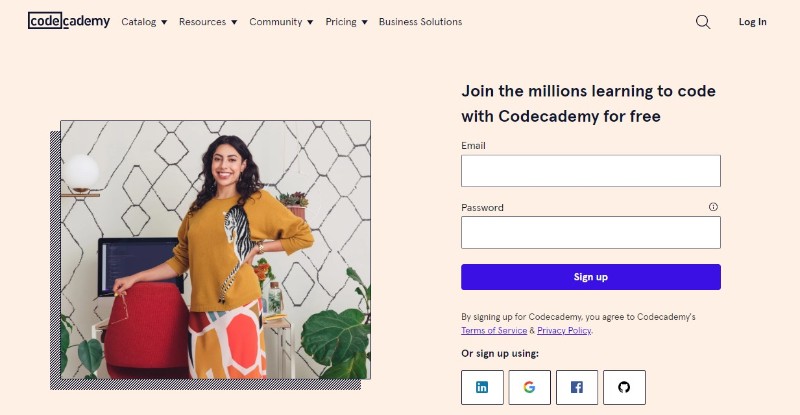The width and height of the screenshot is (800, 415).
Task: Open the Pricing menu label
Action: [x=341, y=22]
